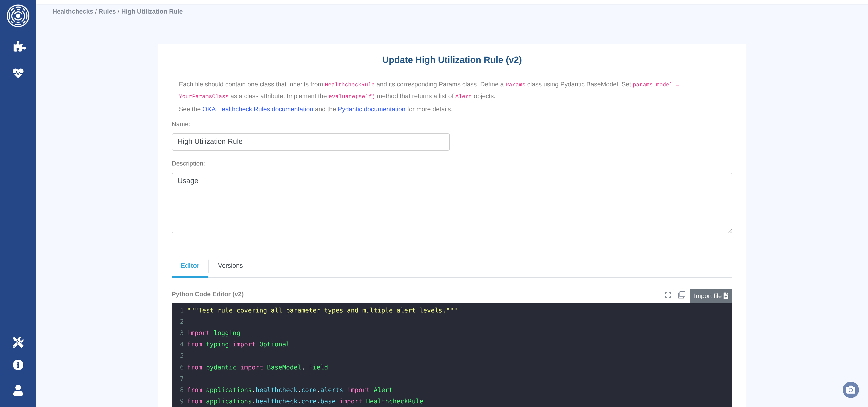Open OKA Healthcheck Rules documentation link
The image size is (868, 407).
pos(257,109)
